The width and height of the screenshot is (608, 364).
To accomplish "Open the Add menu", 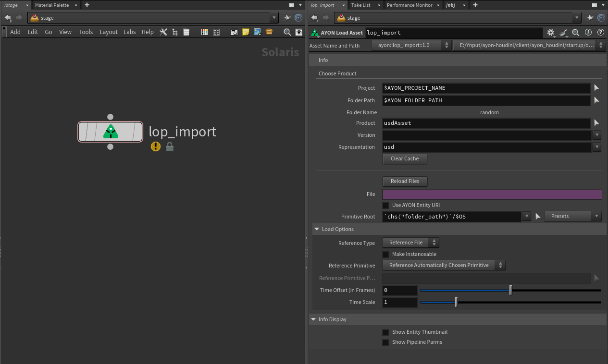I will point(15,32).
